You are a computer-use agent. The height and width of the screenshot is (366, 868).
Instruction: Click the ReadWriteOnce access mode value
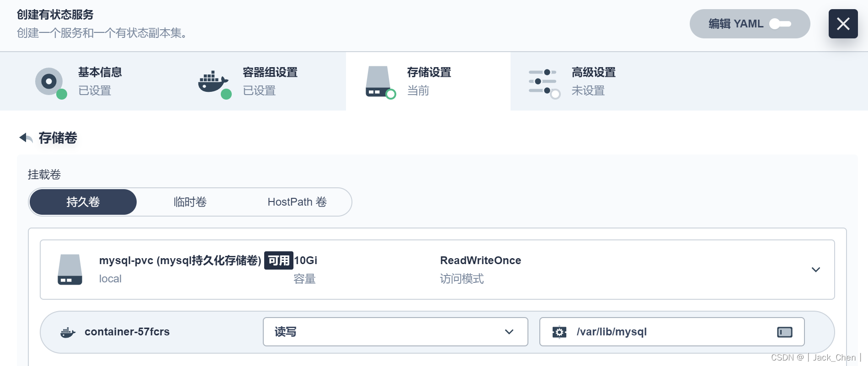480,260
